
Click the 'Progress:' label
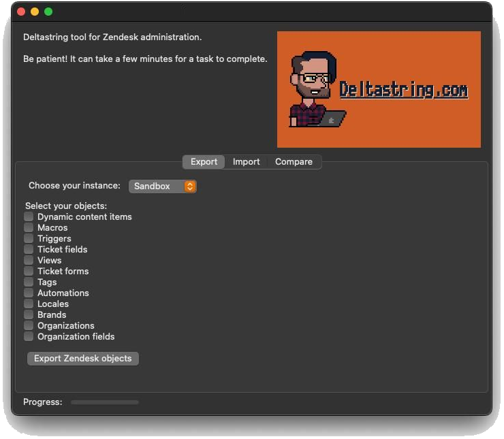click(43, 402)
